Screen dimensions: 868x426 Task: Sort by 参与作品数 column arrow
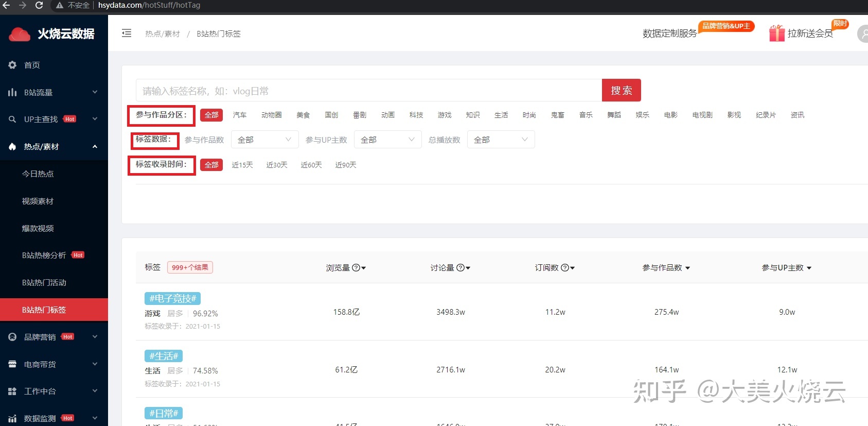(688, 268)
